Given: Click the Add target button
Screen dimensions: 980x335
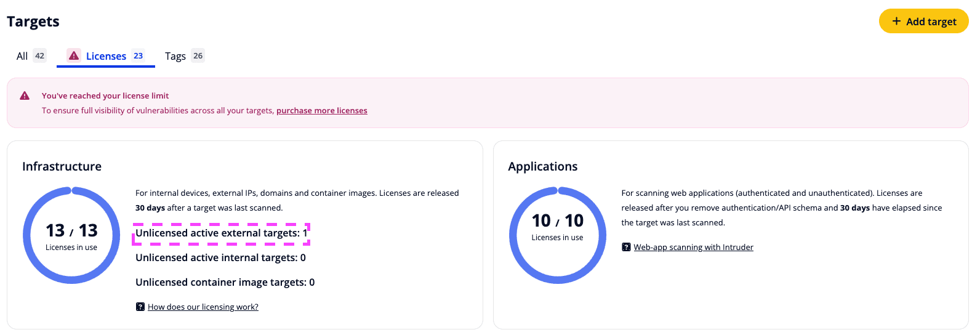Looking at the screenshot, I should (923, 21).
